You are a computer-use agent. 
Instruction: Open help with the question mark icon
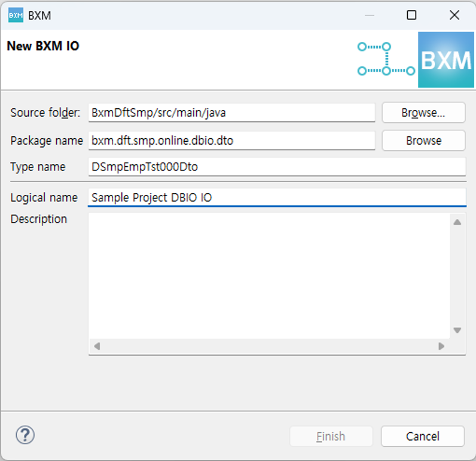(25, 435)
